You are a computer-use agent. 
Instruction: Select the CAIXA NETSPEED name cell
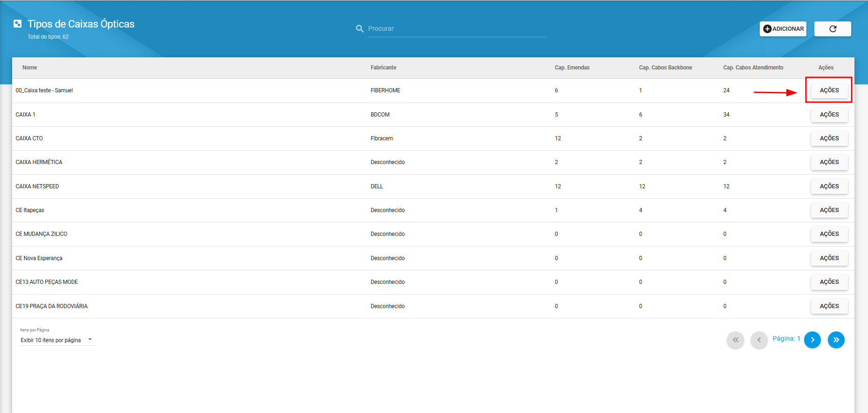pos(37,186)
